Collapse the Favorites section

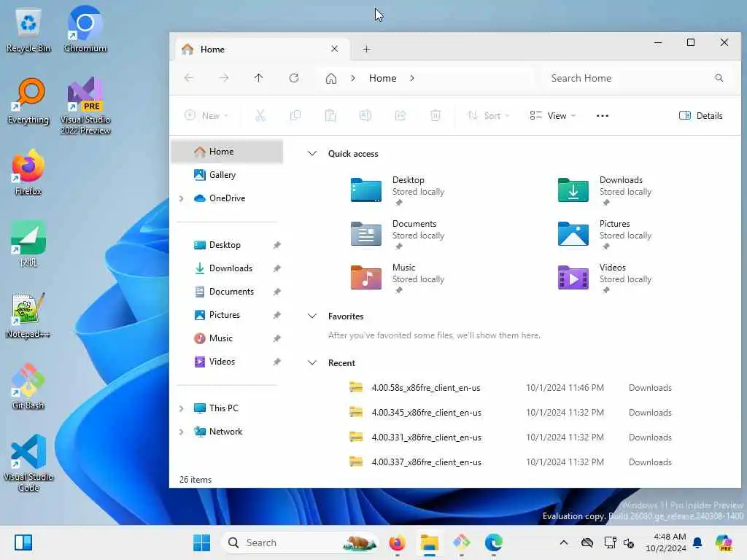tap(312, 316)
